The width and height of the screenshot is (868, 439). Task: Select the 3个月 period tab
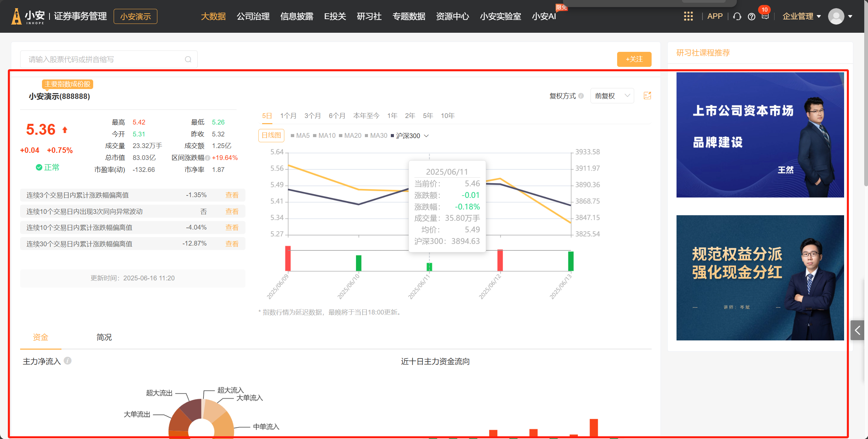tap(313, 116)
